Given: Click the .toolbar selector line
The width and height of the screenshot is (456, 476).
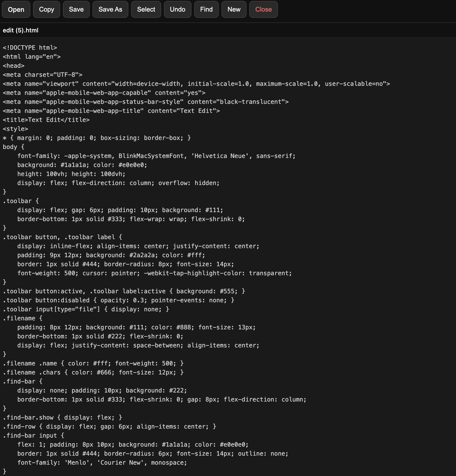Looking at the screenshot, I should pyautogui.click(x=21, y=201).
